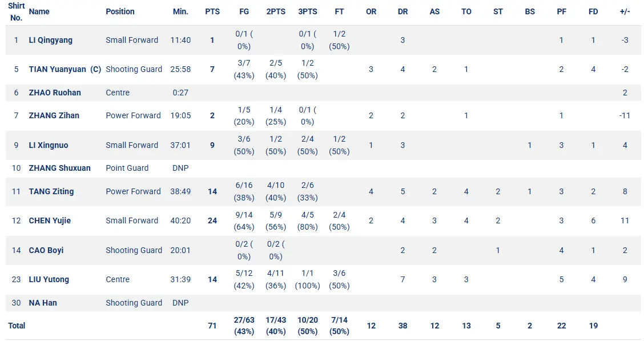Select the Total row label
Viewport: 644px width, 341px height.
tap(17, 326)
